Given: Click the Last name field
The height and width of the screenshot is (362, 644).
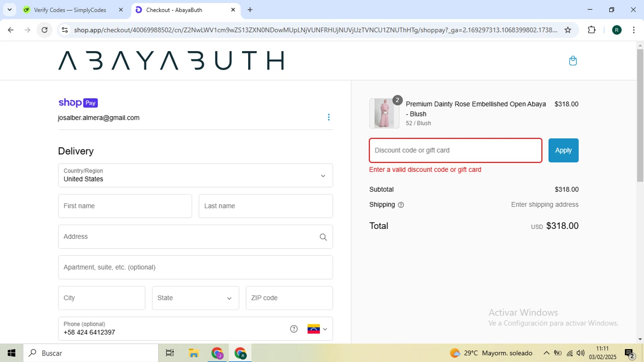Looking at the screenshot, I should click(266, 206).
